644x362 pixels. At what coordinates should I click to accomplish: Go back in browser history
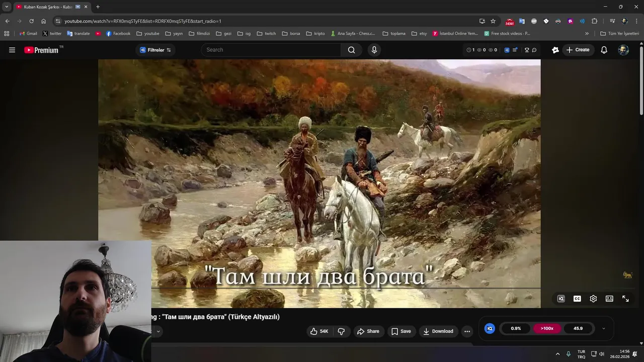pos(7,21)
